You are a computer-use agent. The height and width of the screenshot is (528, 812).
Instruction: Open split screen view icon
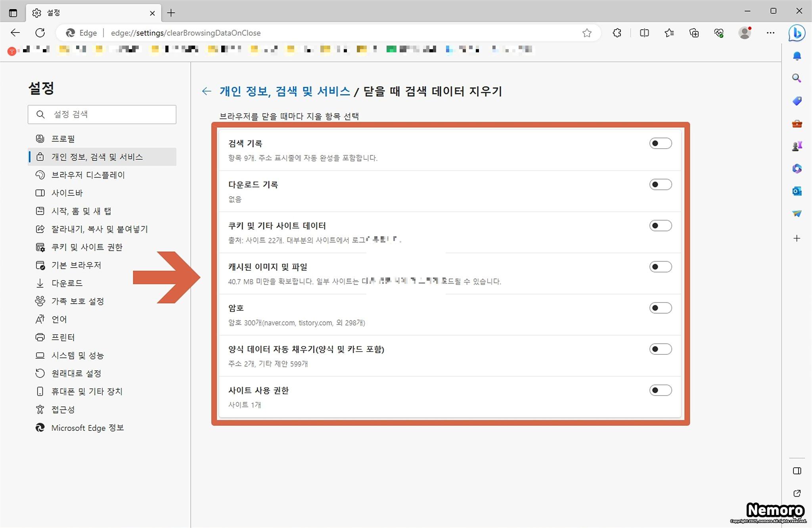(x=644, y=33)
